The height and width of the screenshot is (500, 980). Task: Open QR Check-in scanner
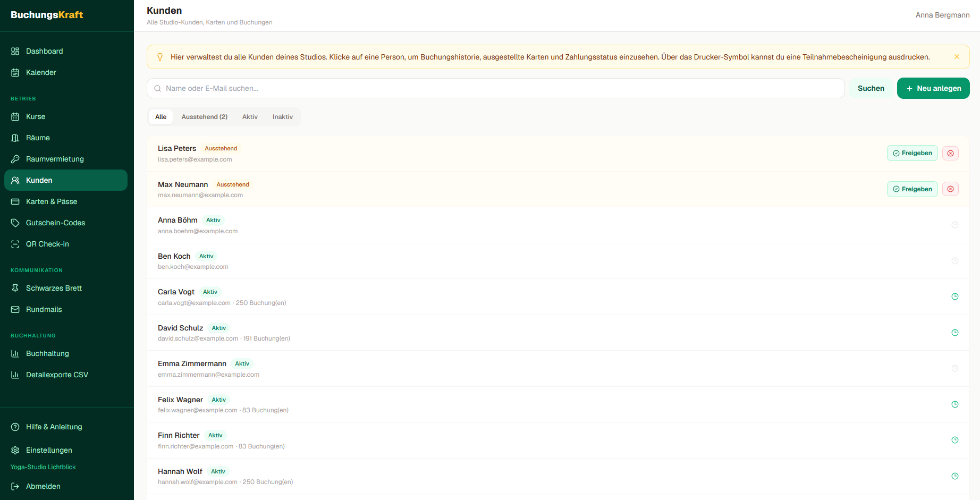tap(66, 244)
